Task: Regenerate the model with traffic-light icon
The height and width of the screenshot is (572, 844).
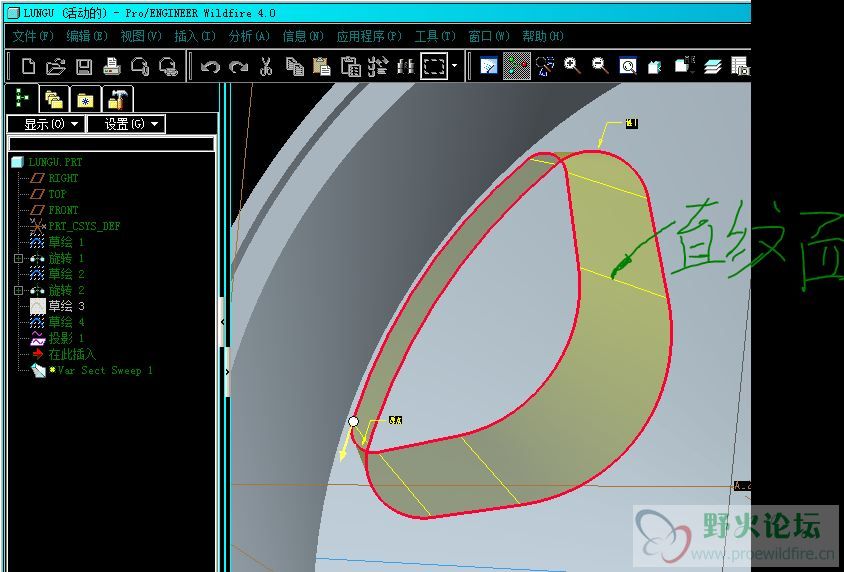Action: click(x=378, y=67)
